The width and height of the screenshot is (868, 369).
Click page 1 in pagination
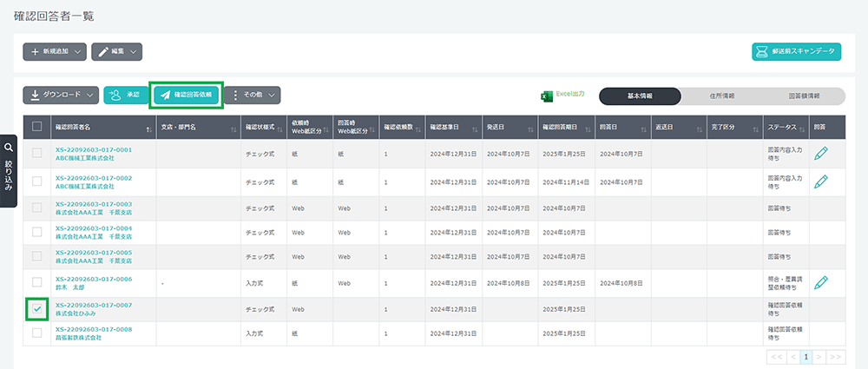pyautogui.click(x=806, y=357)
